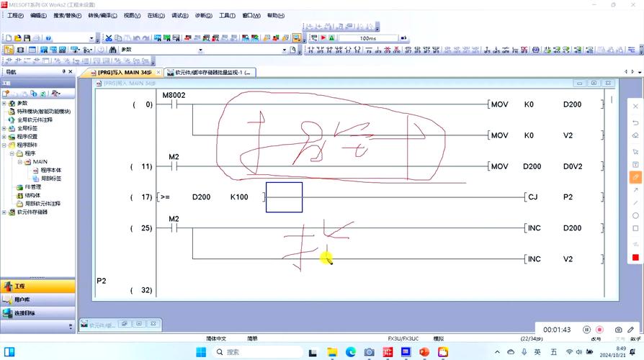This screenshot has height=360, width=644.
Task: Open the 调试(B) menu
Action: pyautogui.click(x=180, y=15)
